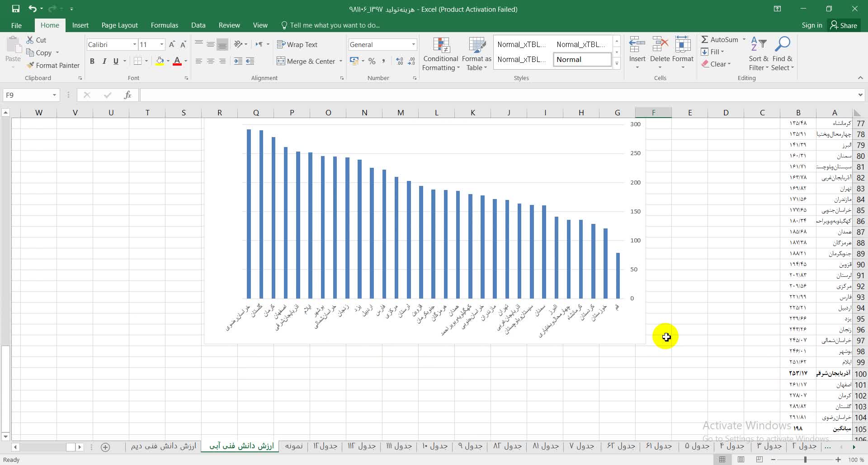Toggle Bold formatting
This screenshot has width=868, height=465.
click(x=92, y=61)
